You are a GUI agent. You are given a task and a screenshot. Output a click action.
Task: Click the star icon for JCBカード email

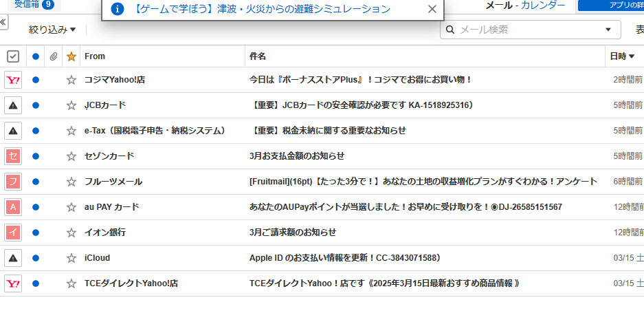click(71, 105)
